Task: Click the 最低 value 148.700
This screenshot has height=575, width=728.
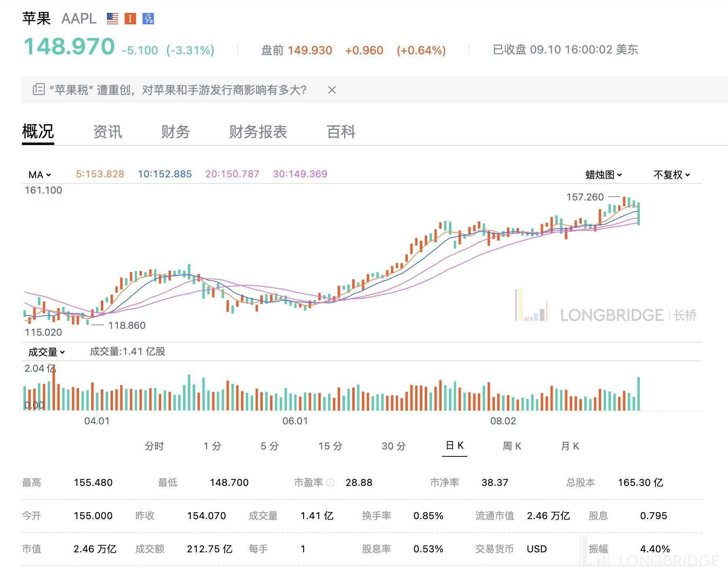Action: [229, 483]
